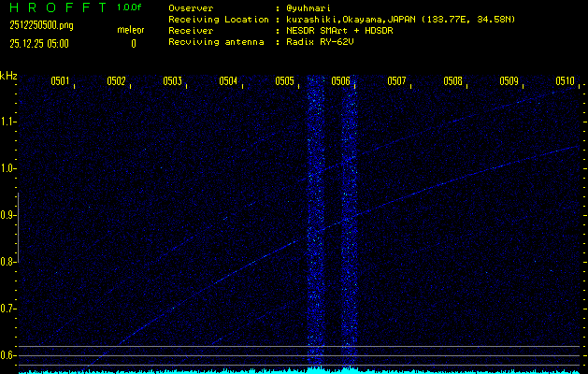This screenshot has width=588, height=374.
Task: Click the 1.0 kHz axis label
Action: pos(8,168)
